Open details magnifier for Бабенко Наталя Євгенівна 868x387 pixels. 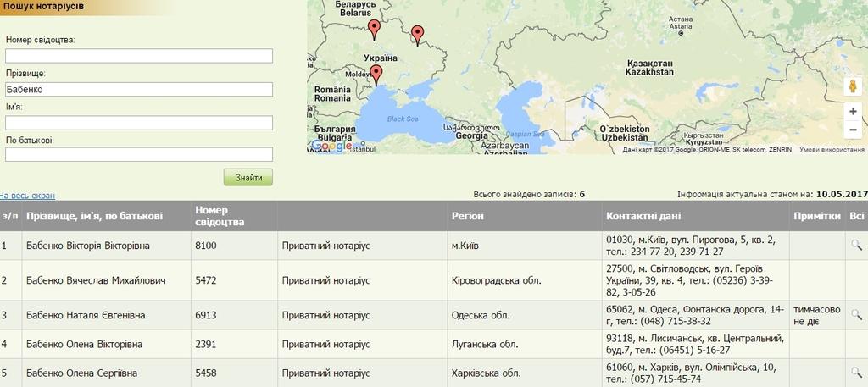(x=856, y=315)
